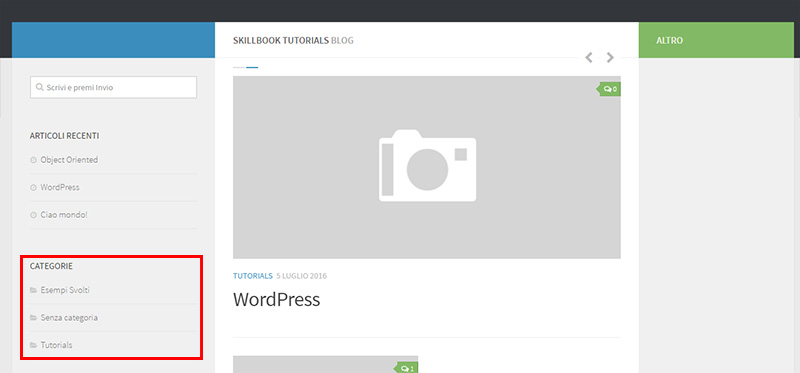
Task: Open the second post thumbnail at bottom
Action: coord(326,364)
